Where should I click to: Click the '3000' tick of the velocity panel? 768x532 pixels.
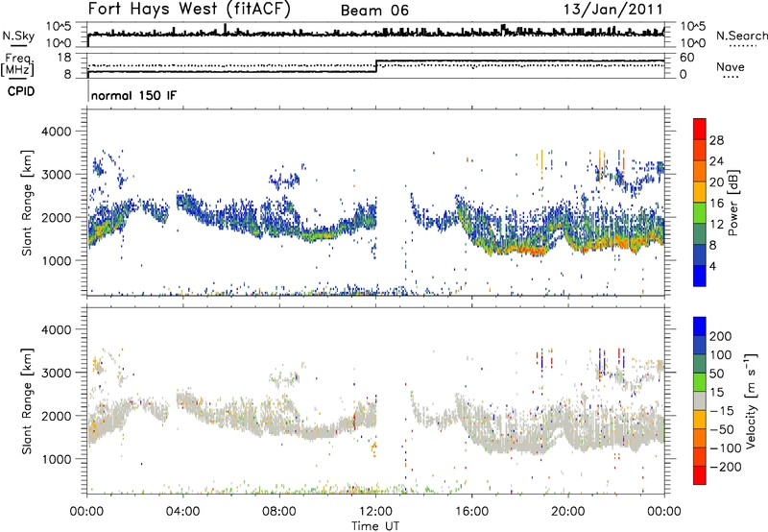56,373
